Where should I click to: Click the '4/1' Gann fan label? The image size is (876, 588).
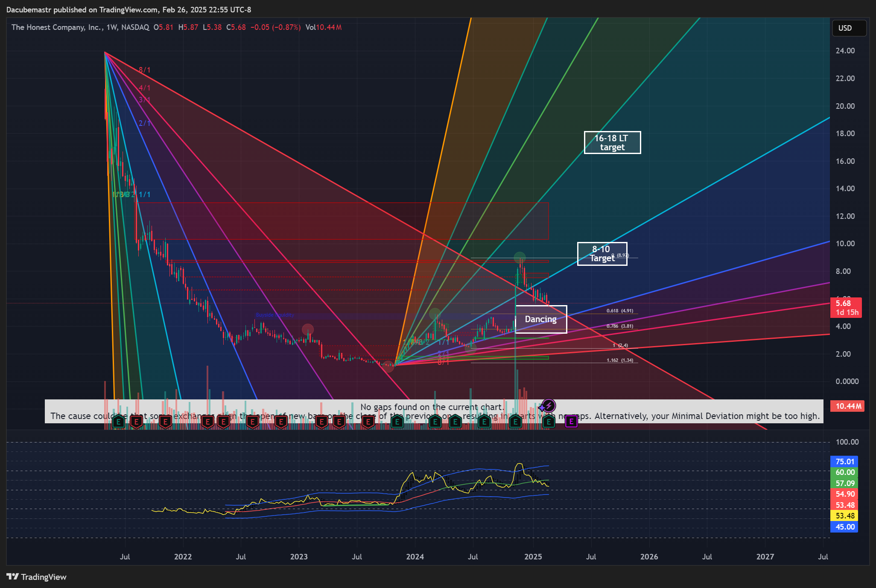(x=144, y=88)
